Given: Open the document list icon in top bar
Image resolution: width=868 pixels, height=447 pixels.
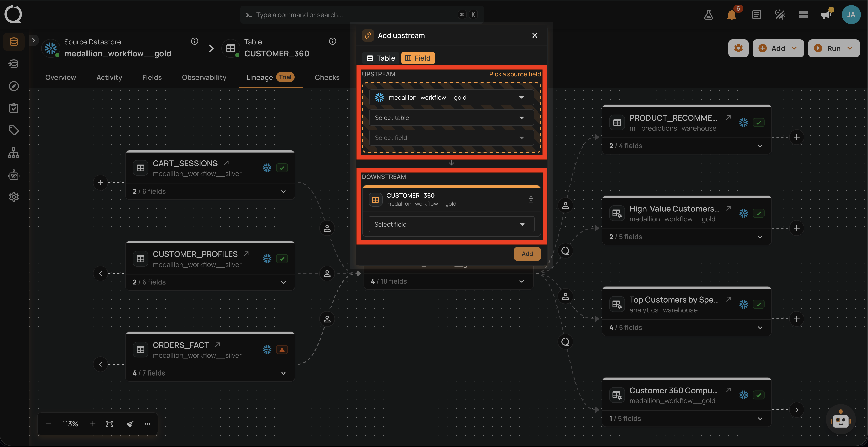Looking at the screenshot, I should [756, 15].
